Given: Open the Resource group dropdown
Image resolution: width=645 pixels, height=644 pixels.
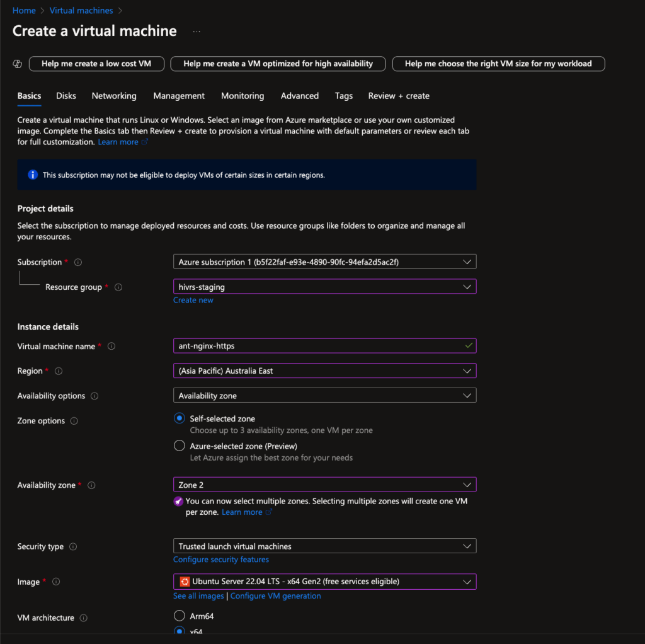Looking at the screenshot, I should coord(324,287).
